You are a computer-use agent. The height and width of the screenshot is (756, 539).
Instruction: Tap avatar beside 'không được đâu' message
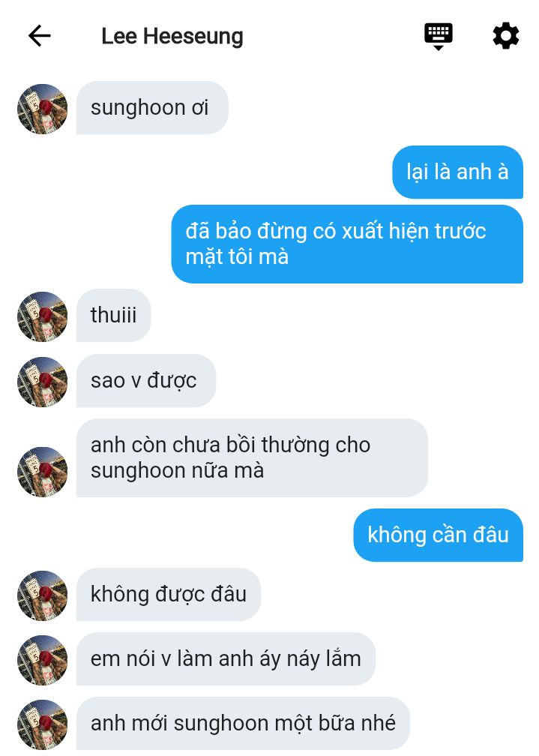pos(43,595)
